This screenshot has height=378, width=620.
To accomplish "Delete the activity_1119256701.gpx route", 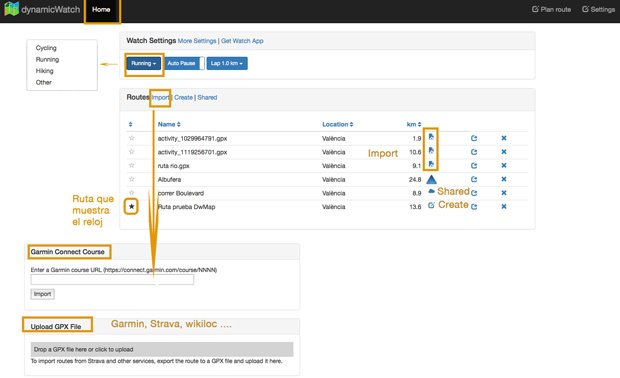I will (x=504, y=152).
